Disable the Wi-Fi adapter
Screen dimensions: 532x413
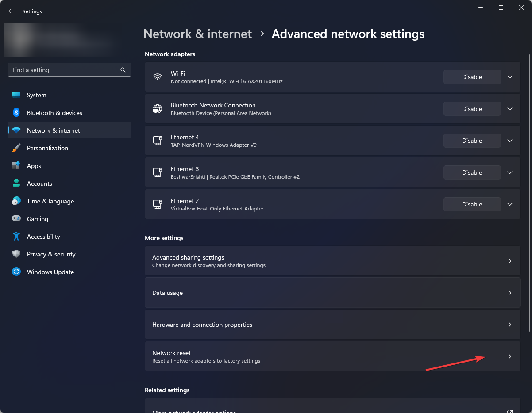point(472,77)
